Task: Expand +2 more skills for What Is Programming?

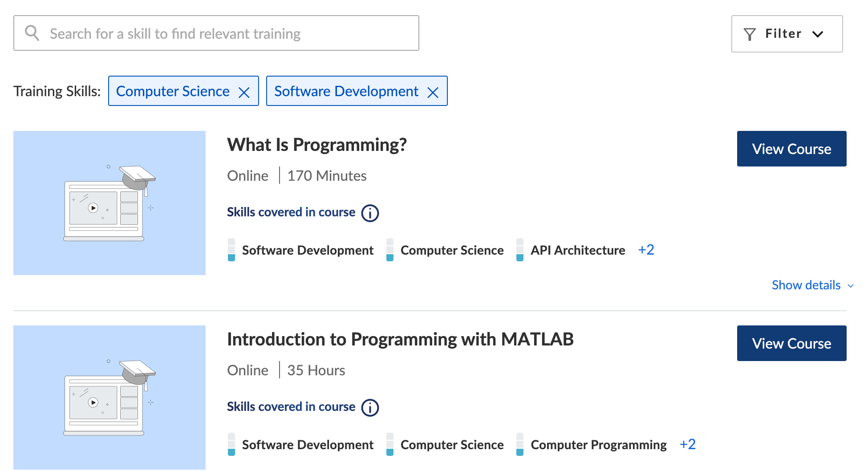Action: pyautogui.click(x=646, y=250)
